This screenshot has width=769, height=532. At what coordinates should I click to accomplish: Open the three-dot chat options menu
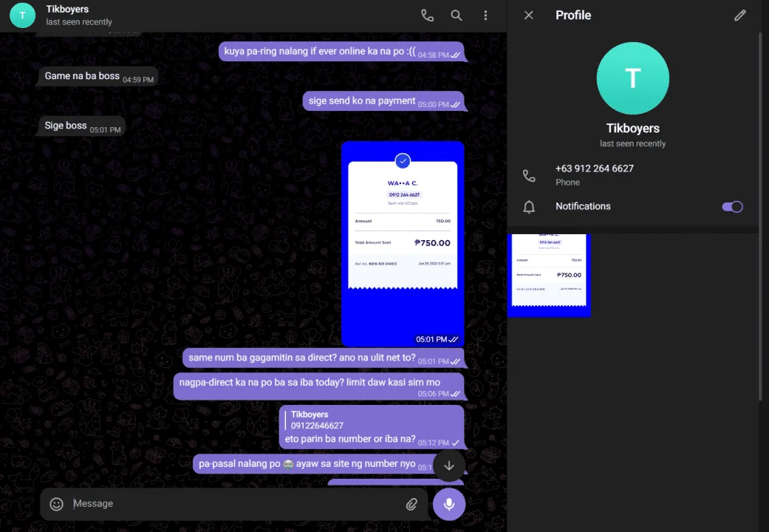(x=485, y=16)
